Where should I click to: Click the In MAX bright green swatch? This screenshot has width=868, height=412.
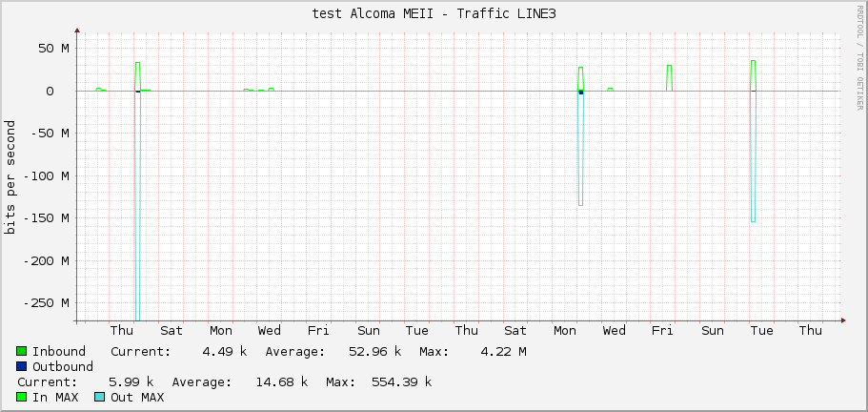coord(22,397)
